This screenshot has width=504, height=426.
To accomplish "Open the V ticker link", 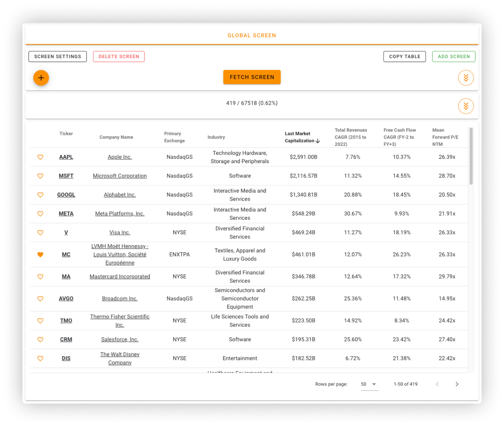I will click(66, 232).
